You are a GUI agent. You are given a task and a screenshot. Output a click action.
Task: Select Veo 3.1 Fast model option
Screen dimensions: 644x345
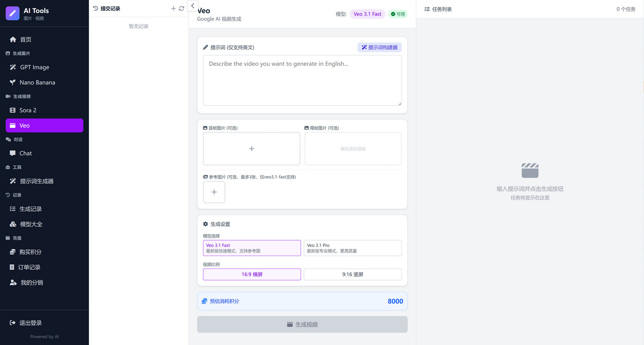coord(252,248)
